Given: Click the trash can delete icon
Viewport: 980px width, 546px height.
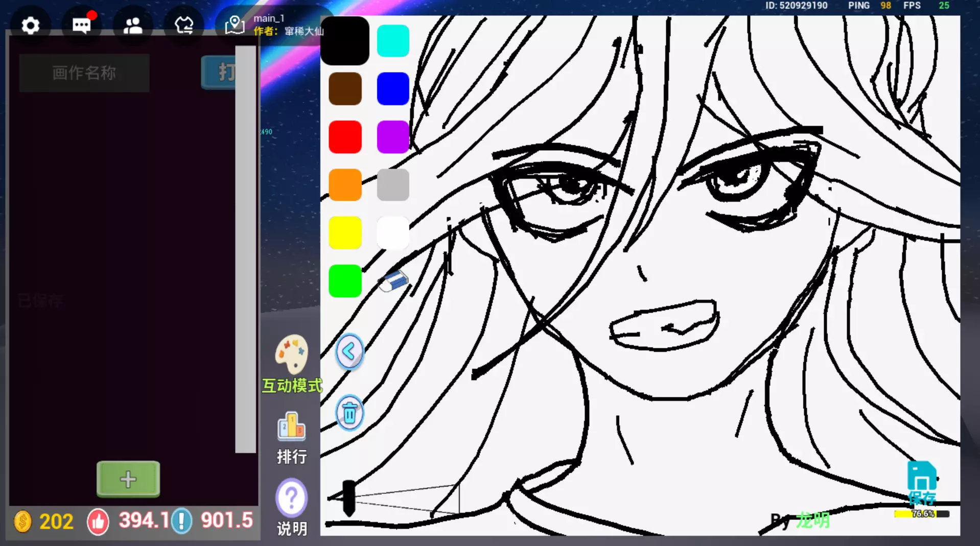Looking at the screenshot, I should coord(349,413).
